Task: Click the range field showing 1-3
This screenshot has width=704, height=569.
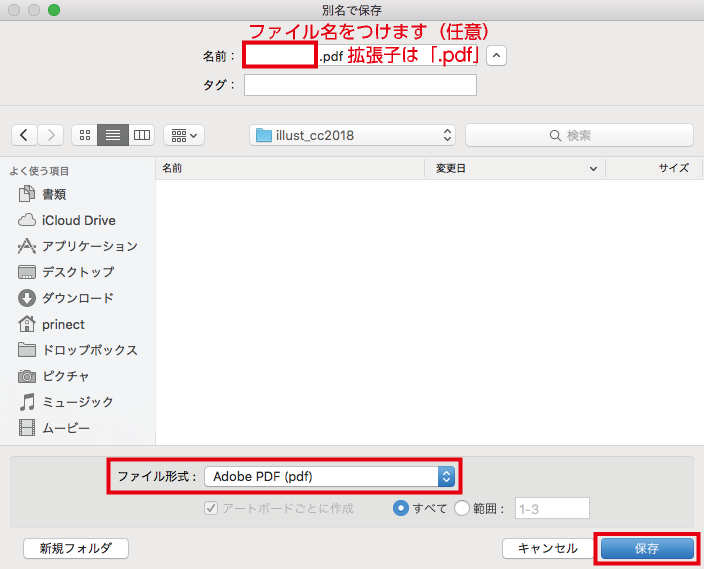Action: point(552,508)
